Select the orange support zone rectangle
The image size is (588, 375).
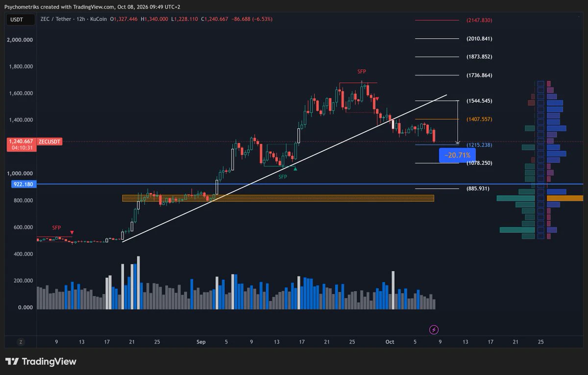(278, 198)
